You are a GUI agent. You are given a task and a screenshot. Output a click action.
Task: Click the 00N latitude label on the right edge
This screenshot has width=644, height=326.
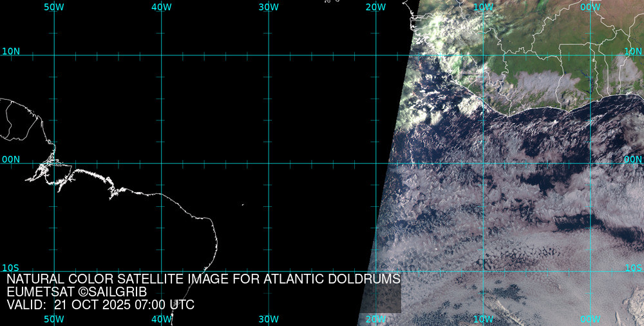(x=633, y=159)
